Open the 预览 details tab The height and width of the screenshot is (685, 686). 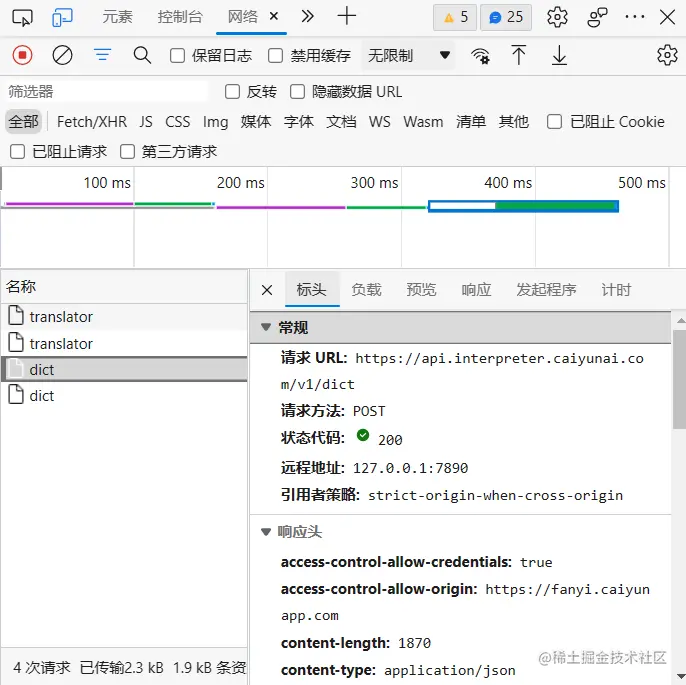pos(421,290)
